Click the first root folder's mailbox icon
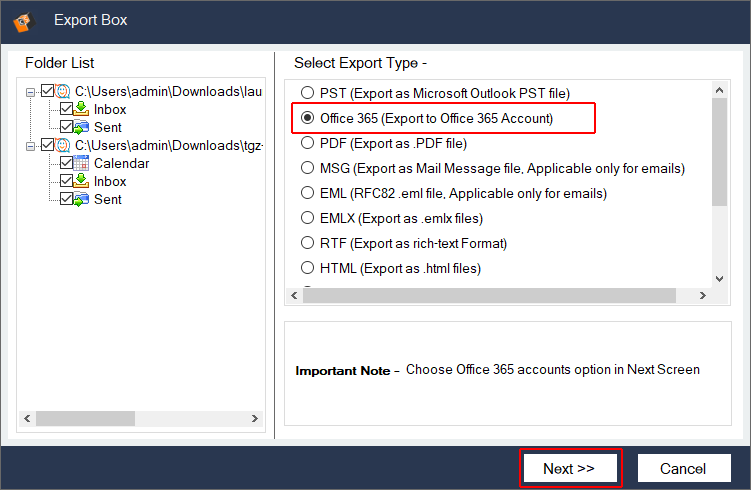The image size is (751, 490). coord(64,91)
